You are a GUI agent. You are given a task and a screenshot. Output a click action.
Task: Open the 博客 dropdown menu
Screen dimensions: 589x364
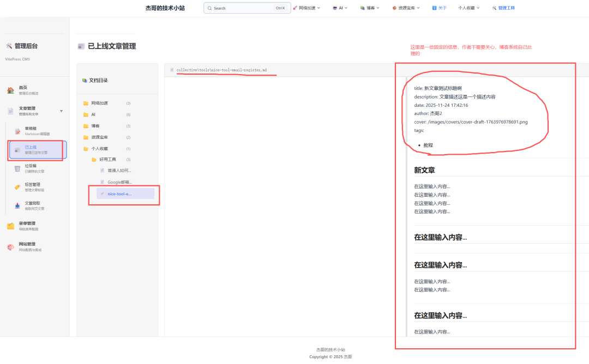(x=369, y=8)
